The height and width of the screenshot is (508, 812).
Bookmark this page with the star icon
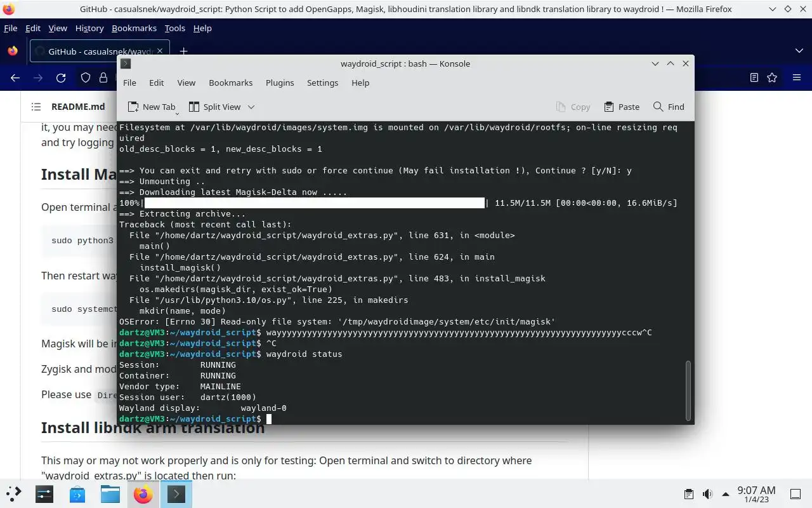click(772, 77)
